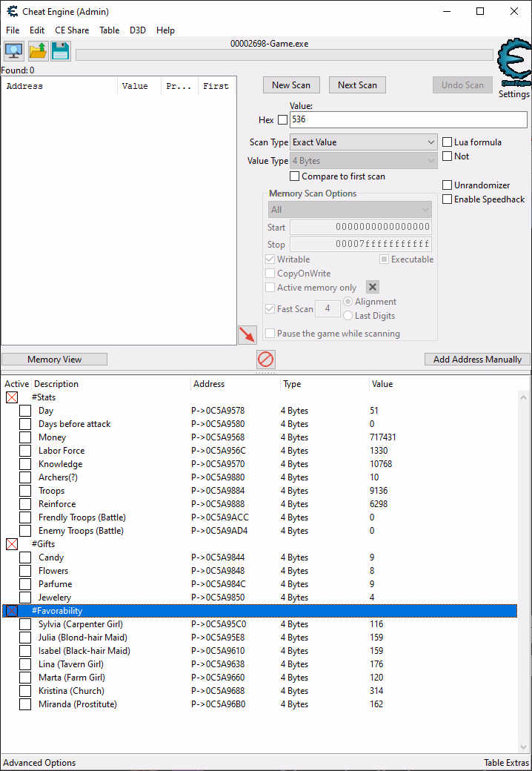
Task: Toggle the #Stats group active box
Action: [12, 397]
